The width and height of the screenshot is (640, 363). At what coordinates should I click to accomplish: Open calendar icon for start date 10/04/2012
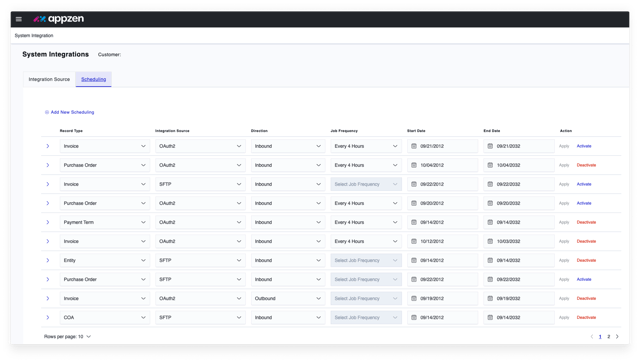coord(413,165)
